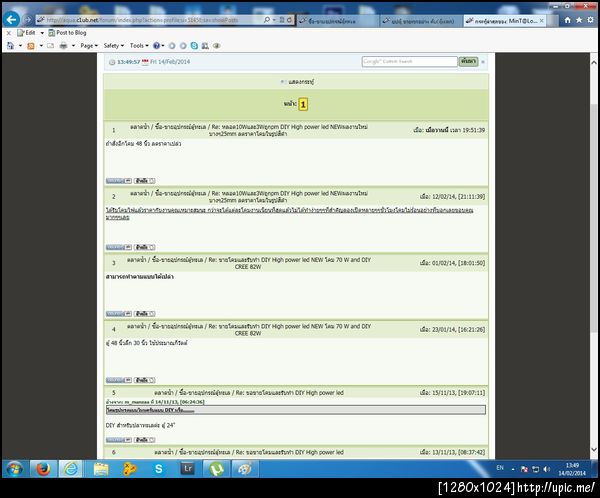Viewport: 600px width, 498px height.
Task: Open File Explorer folder in taskbar
Action: point(101,469)
